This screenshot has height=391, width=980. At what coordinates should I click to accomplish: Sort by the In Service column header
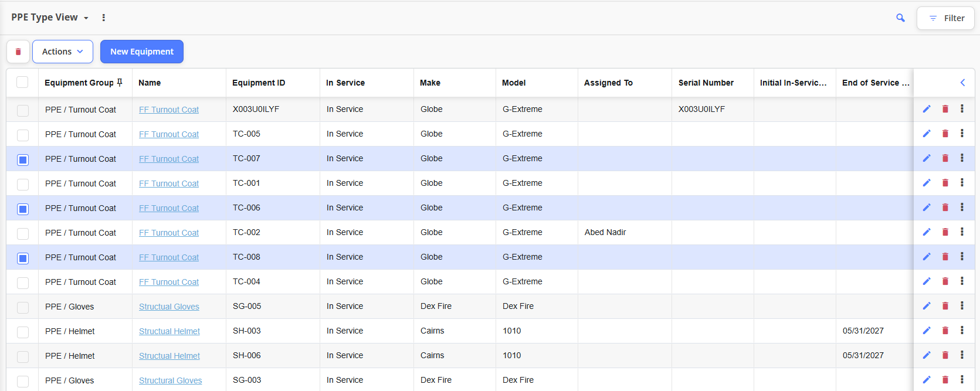[345, 83]
